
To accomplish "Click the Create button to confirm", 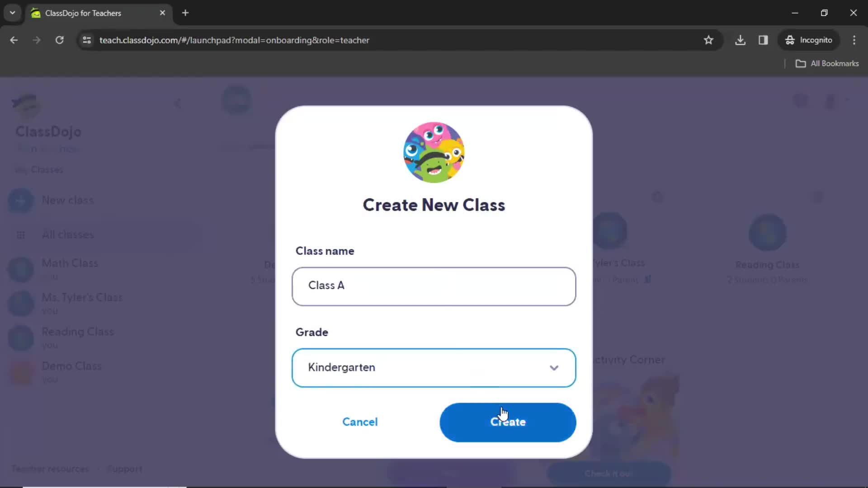I will click(x=508, y=422).
